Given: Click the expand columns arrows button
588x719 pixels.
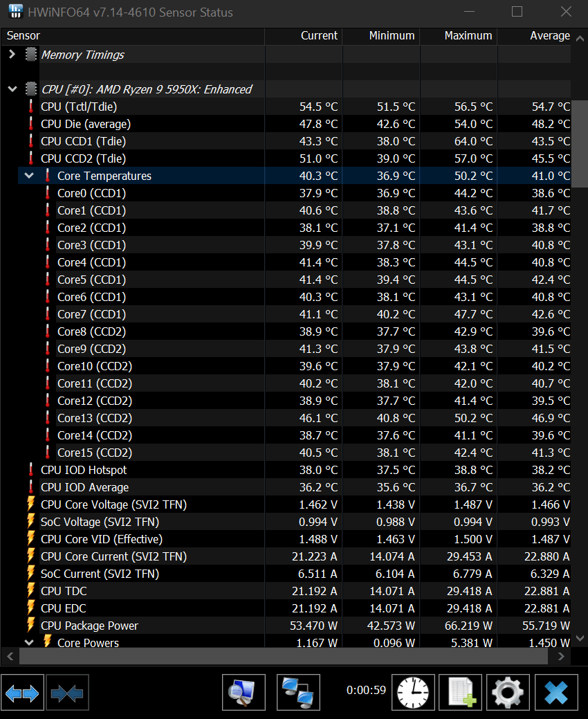Looking at the screenshot, I should [x=22, y=693].
